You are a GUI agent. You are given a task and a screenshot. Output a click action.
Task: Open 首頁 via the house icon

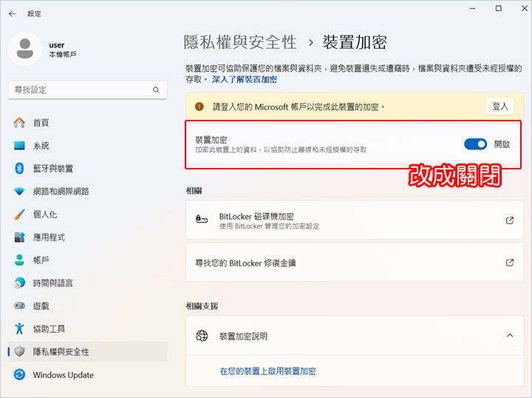pos(19,123)
